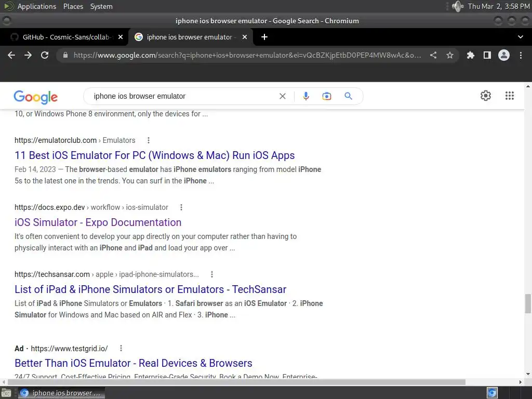The height and width of the screenshot is (399, 532).
Task: Open the Extensions puzzle menu
Action: tap(471, 55)
